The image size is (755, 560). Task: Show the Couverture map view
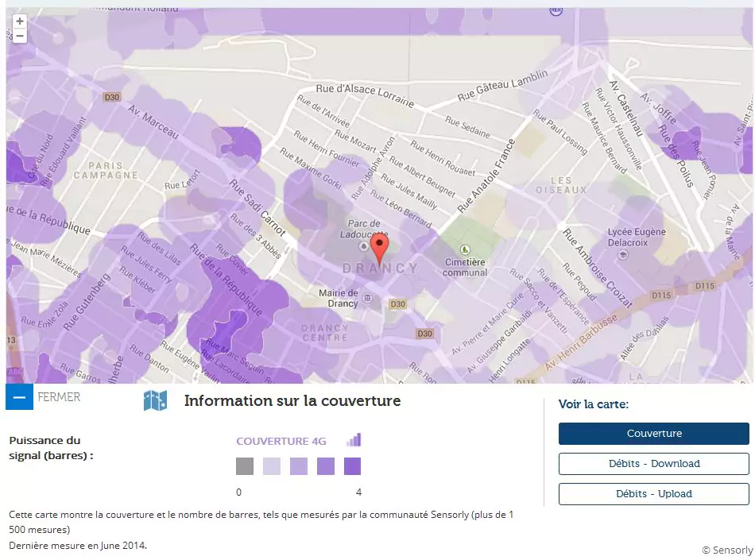click(653, 434)
